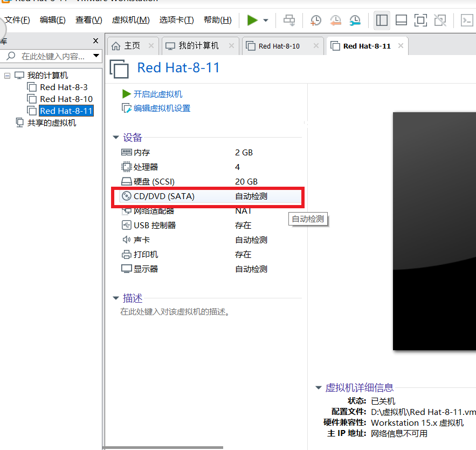Viewport: 476px width, 450px height.
Task: Click the green power-on play button
Action: pos(252,21)
